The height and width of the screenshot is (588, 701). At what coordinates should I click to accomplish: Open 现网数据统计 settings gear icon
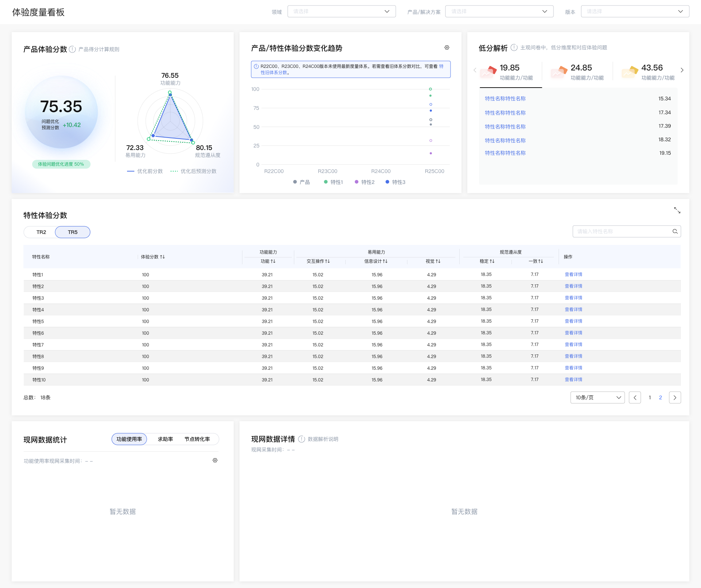pyautogui.click(x=215, y=460)
